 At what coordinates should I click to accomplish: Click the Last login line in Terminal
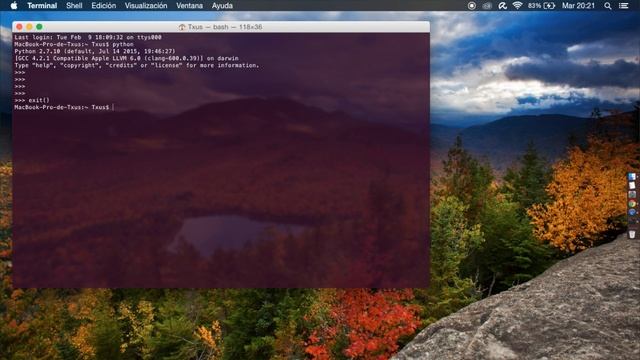click(88, 37)
